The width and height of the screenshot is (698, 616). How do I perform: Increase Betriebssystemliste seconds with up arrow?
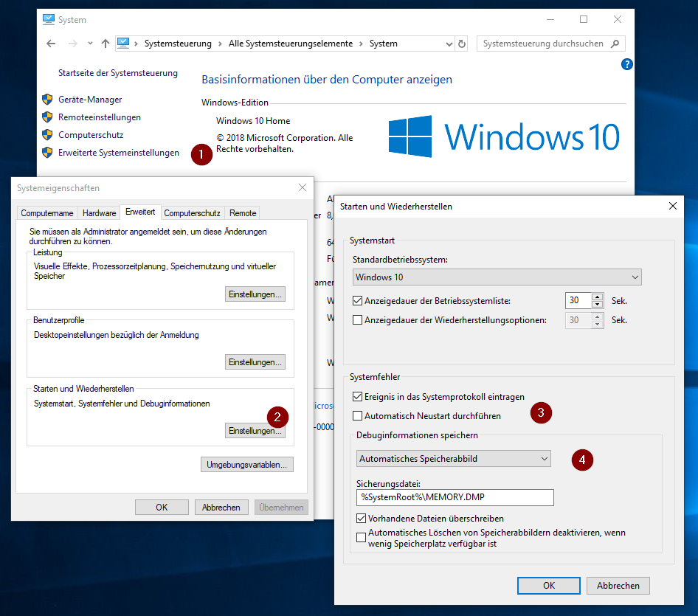pos(598,297)
